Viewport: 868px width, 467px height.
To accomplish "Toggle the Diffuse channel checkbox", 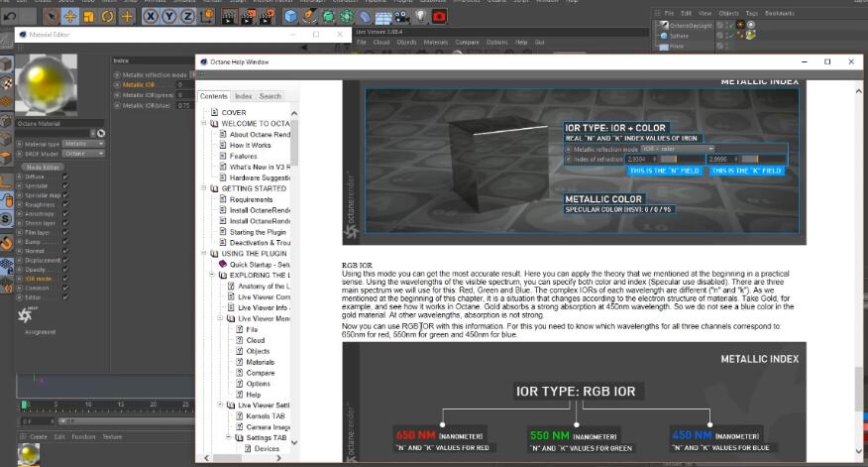I will point(65,176).
